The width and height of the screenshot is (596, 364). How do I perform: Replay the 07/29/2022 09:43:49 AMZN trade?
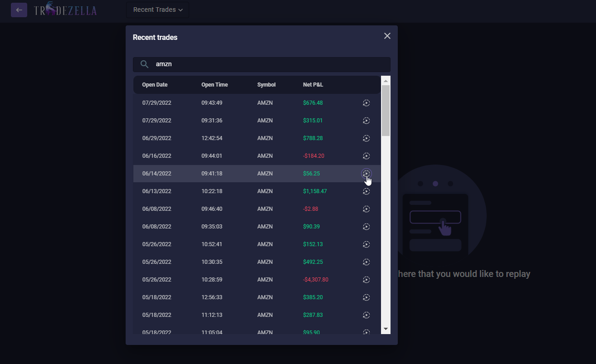366,103
